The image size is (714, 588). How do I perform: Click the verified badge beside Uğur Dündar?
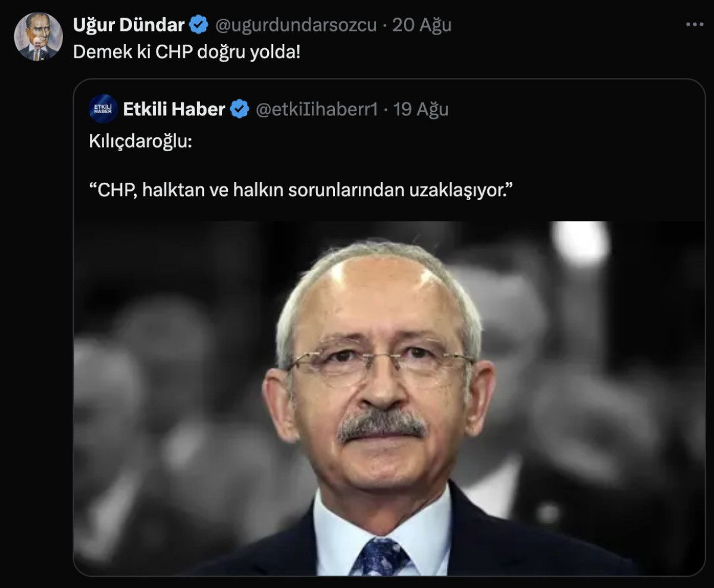point(199,25)
